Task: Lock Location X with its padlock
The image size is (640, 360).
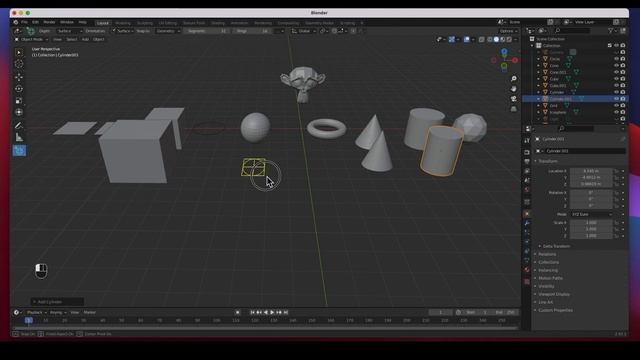Action: coord(617,171)
